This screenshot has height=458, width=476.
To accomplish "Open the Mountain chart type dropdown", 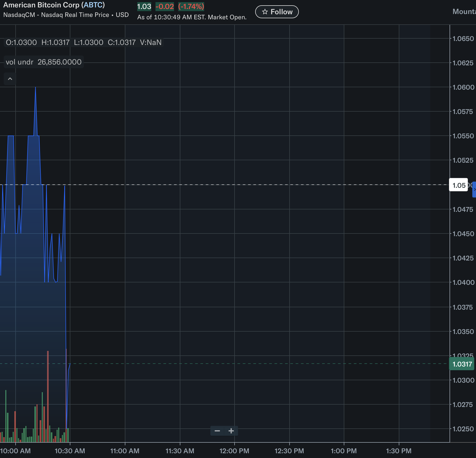I will (x=464, y=12).
